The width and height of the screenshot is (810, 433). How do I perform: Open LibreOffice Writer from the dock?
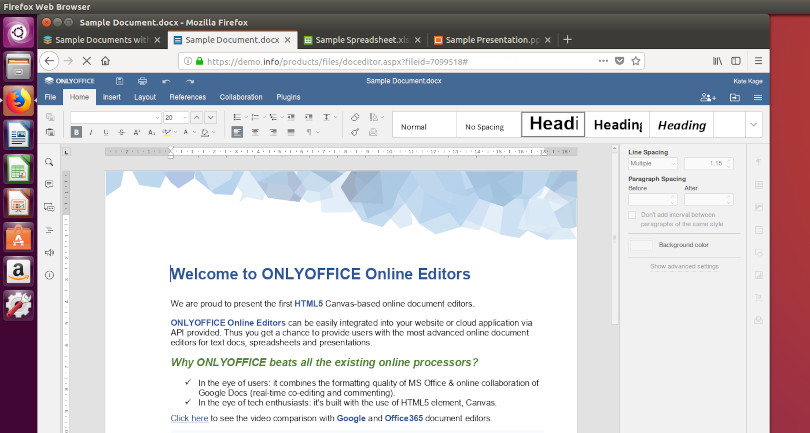point(19,136)
